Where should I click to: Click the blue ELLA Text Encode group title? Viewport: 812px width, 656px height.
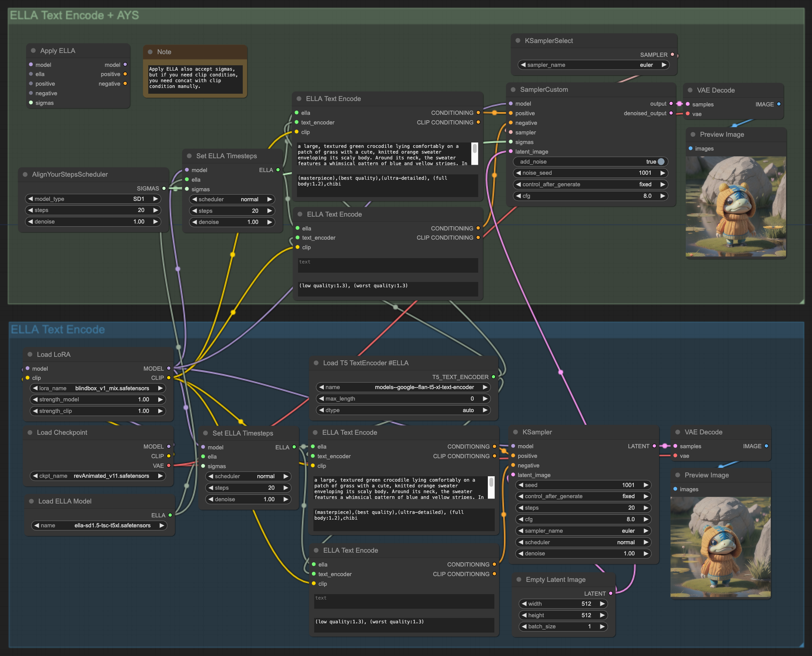point(58,330)
